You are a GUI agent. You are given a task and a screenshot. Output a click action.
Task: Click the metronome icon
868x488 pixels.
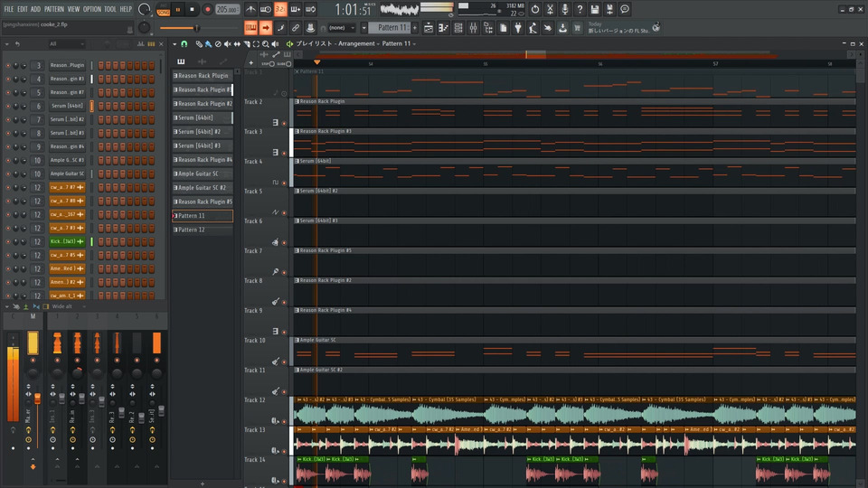click(x=249, y=9)
